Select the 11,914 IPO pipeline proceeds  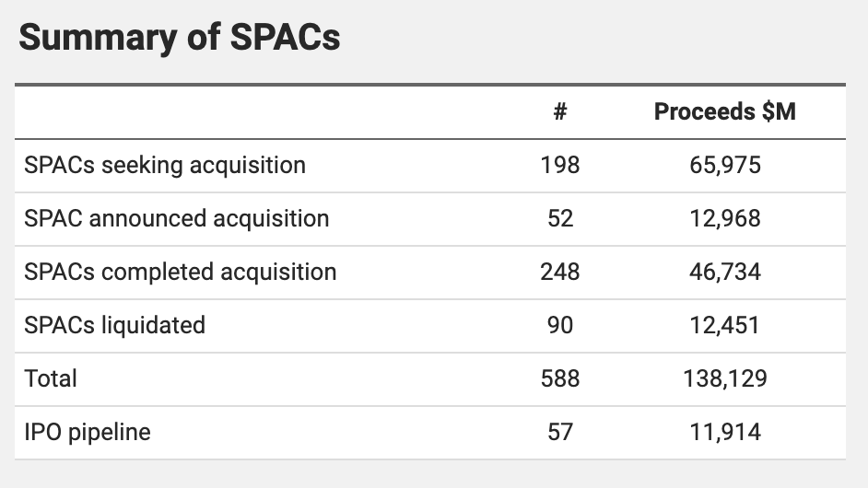click(724, 433)
